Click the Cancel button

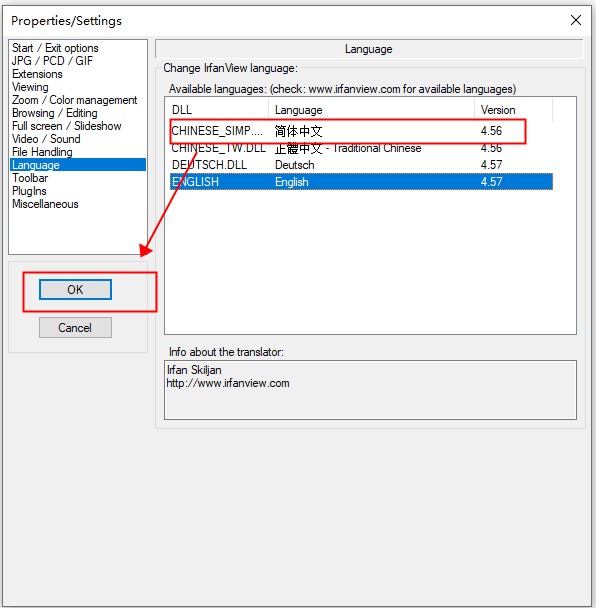(x=75, y=328)
